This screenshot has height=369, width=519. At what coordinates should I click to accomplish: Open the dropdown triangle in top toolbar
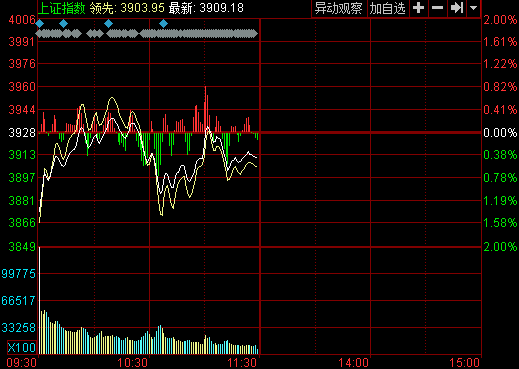[x=473, y=8]
